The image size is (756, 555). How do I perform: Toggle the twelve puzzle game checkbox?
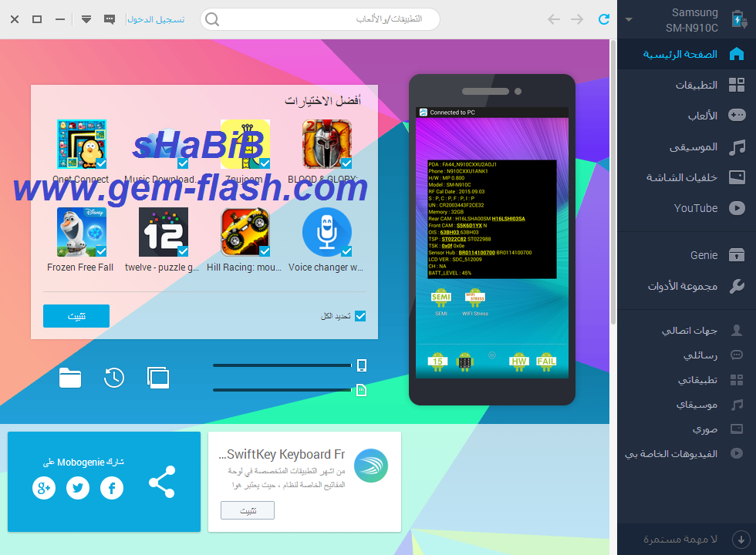(183, 251)
